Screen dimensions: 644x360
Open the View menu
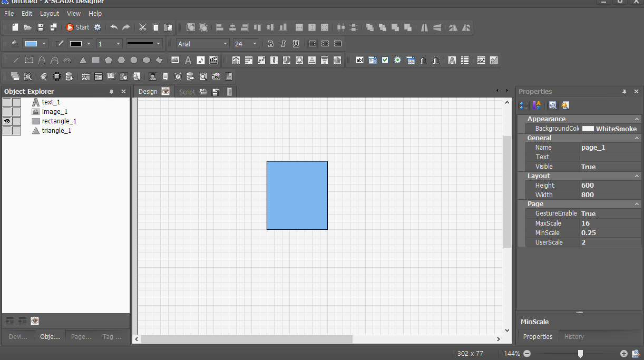(x=74, y=13)
